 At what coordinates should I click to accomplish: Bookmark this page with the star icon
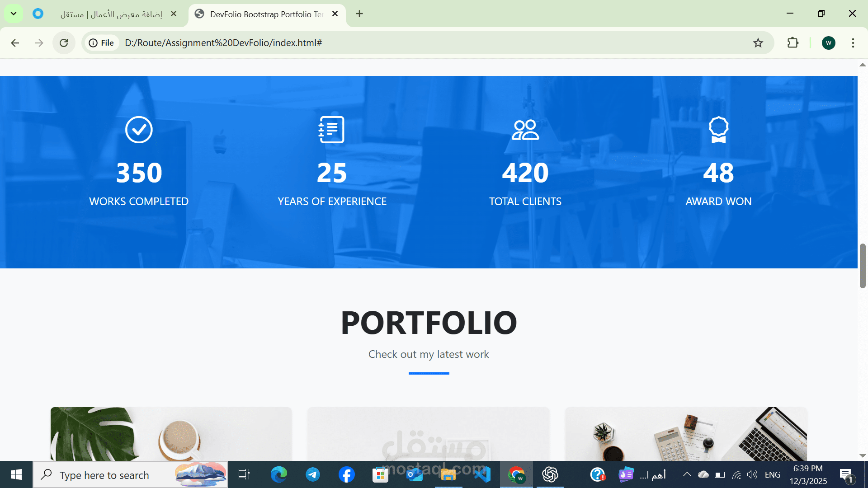758,43
